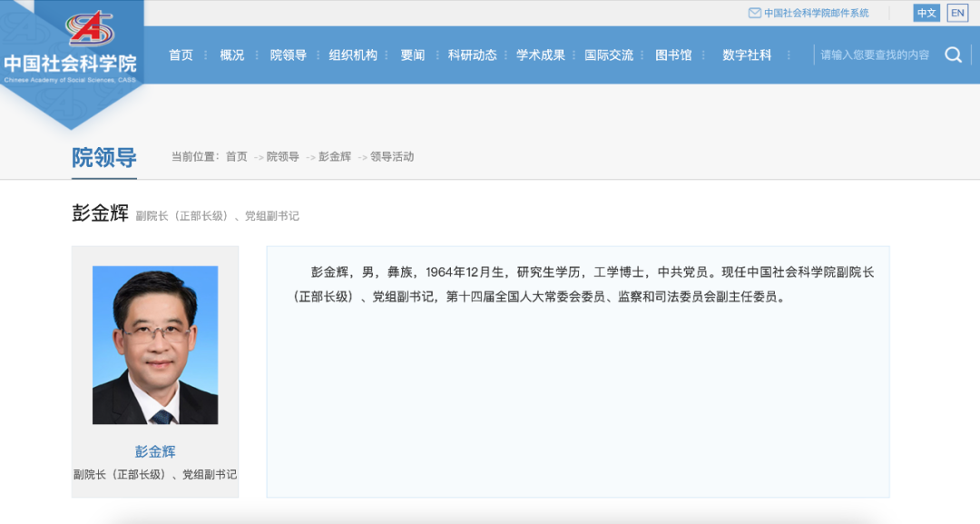Image resolution: width=980 pixels, height=524 pixels.
Task: Click the portrait photo of 彭金辉
Action: click(155, 345)
